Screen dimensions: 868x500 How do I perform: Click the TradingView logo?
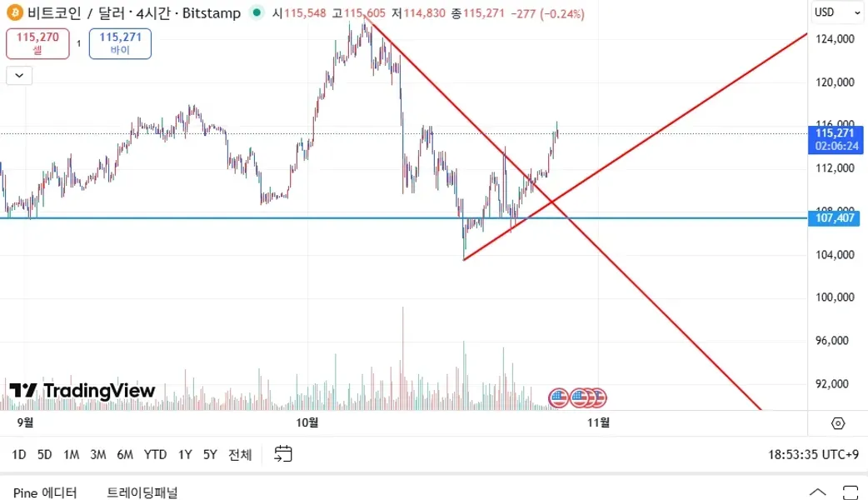pyautogui.click(x=82, y=391)
